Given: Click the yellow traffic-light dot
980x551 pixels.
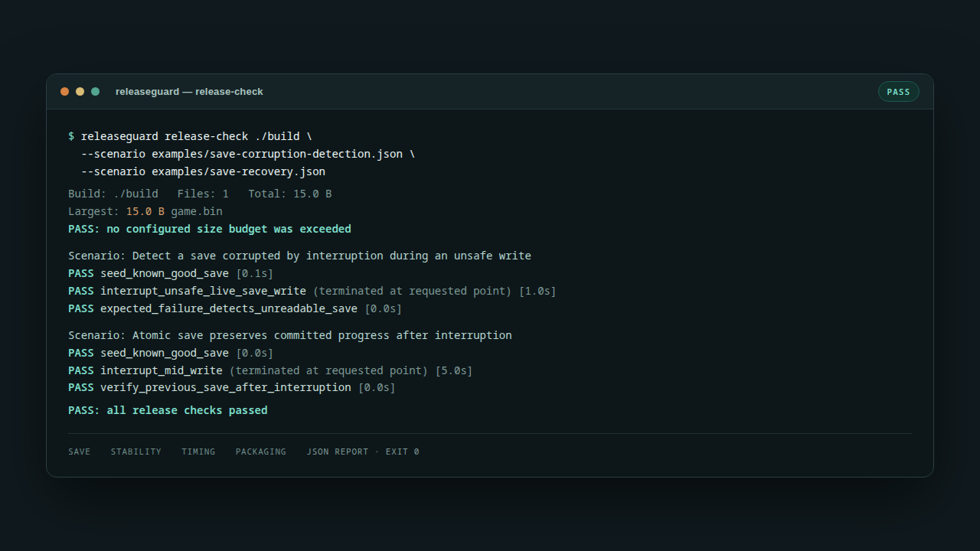Looking at the screenshot, I should coord(80,92).
